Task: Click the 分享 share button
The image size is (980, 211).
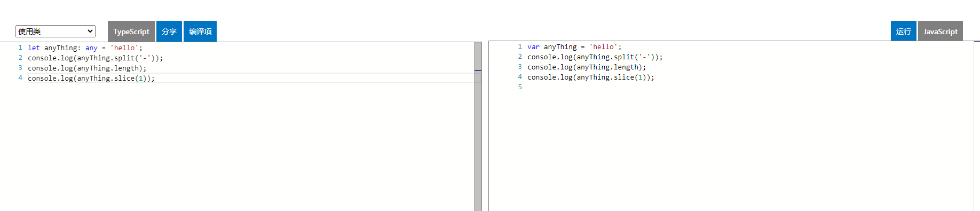Action: pyautogui.click(x=169, y=32)
